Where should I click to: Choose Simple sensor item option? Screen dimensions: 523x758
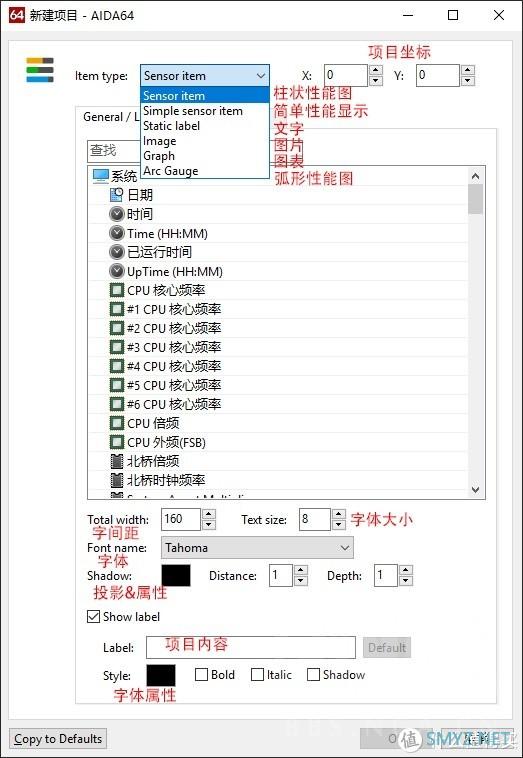tap(204, 111)
